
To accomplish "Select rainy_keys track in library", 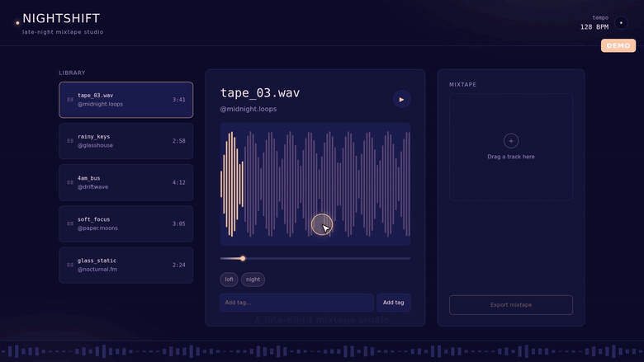I will point(125,141).
